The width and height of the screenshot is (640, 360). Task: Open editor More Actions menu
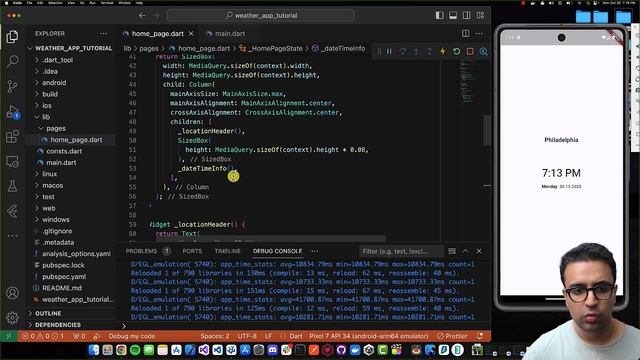(479, 33)
